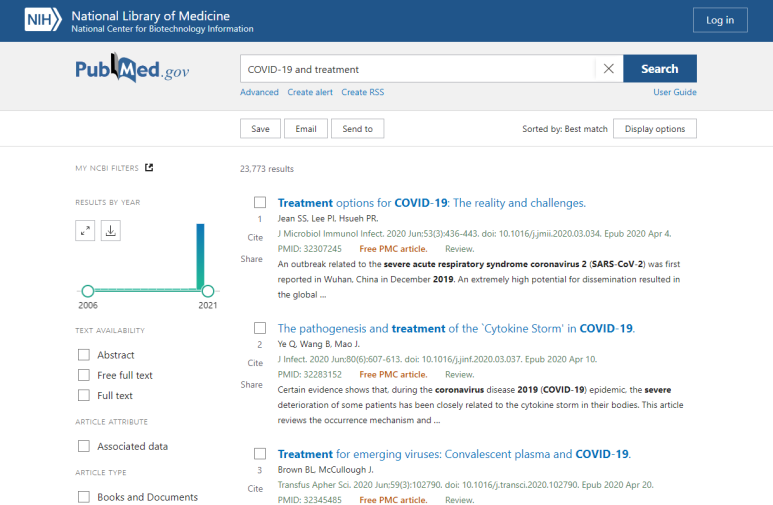773x505 pixels.
Task: Click the Search button
Action: click(660, 69)
